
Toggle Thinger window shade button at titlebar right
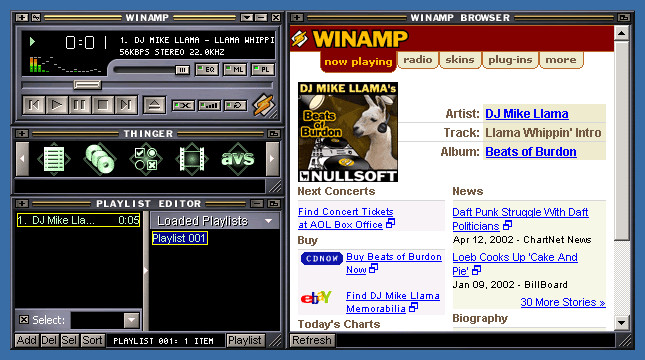click(x=274, y=134)
